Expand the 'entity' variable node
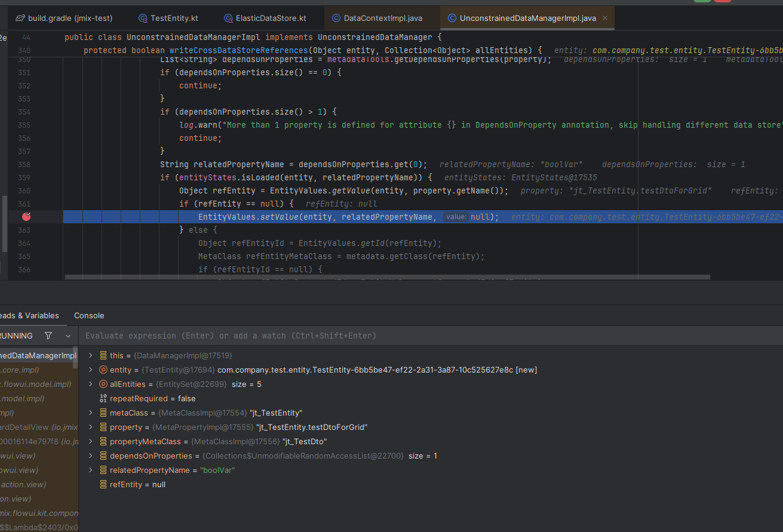This screenshot has width=783, height=532. point(91,370)
